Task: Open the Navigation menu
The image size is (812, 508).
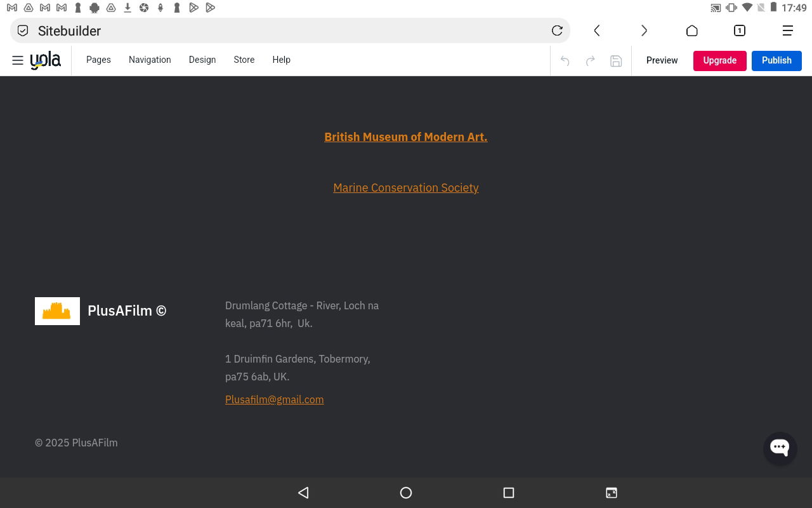Action: click(x=150, y=60)
